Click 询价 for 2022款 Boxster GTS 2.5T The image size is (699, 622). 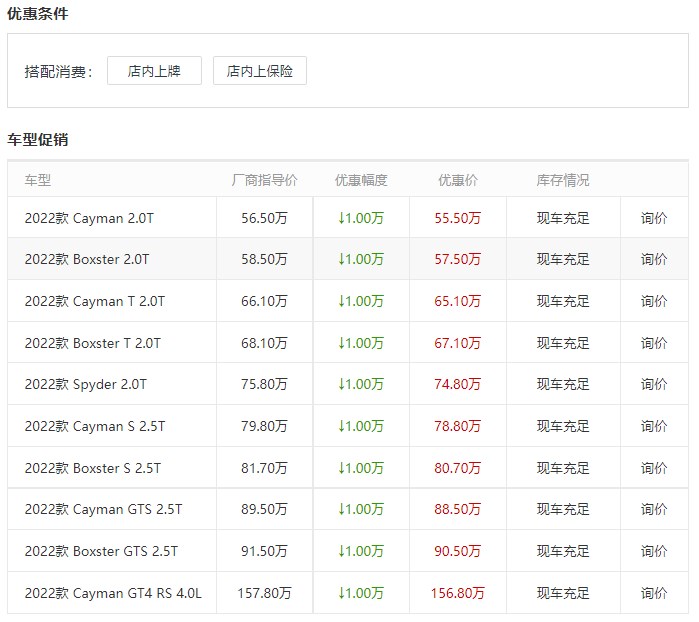(x=654, y=551)
